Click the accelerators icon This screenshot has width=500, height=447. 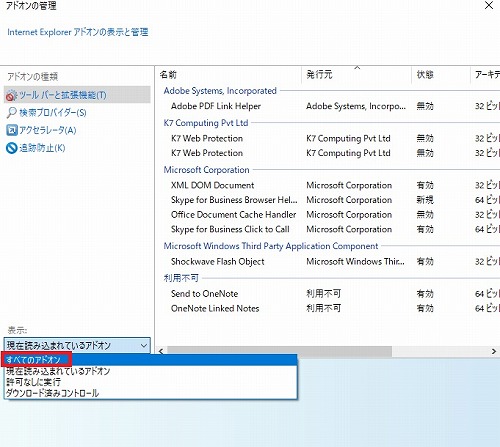point(11,130)
